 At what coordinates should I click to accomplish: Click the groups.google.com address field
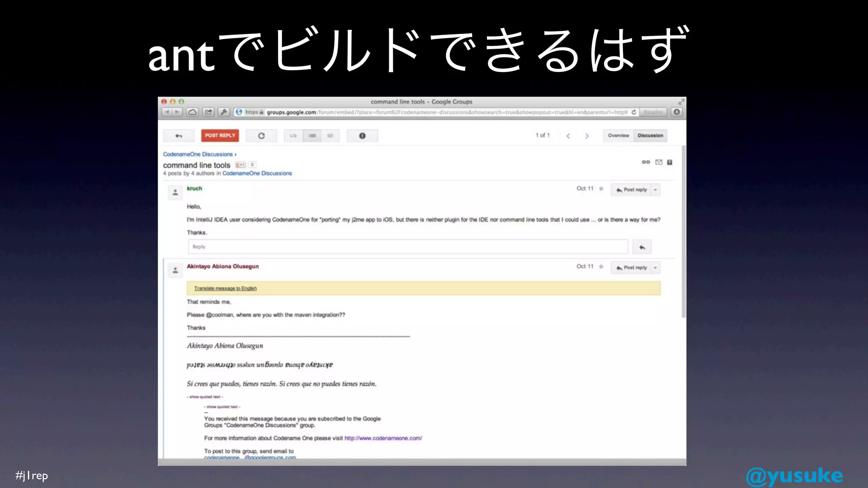[436, 112]
